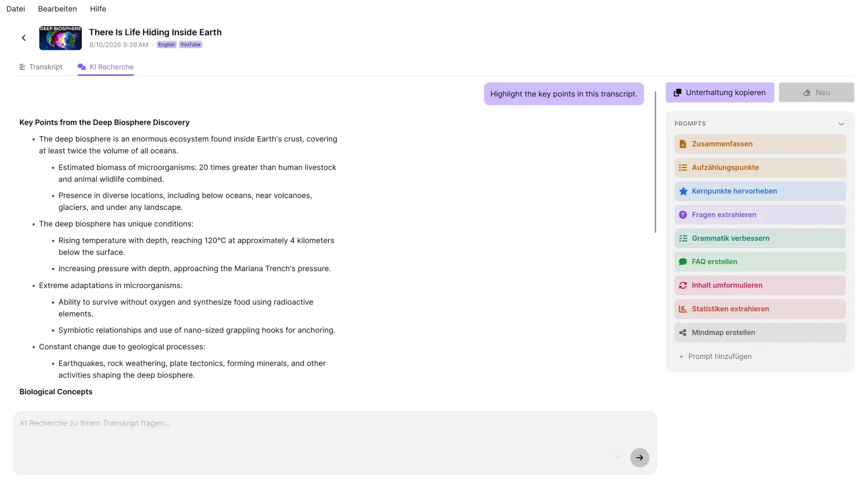Click the Aufzählungspunkte list icon
Viewport: 868px width, 488px height.
click(683, 168)
